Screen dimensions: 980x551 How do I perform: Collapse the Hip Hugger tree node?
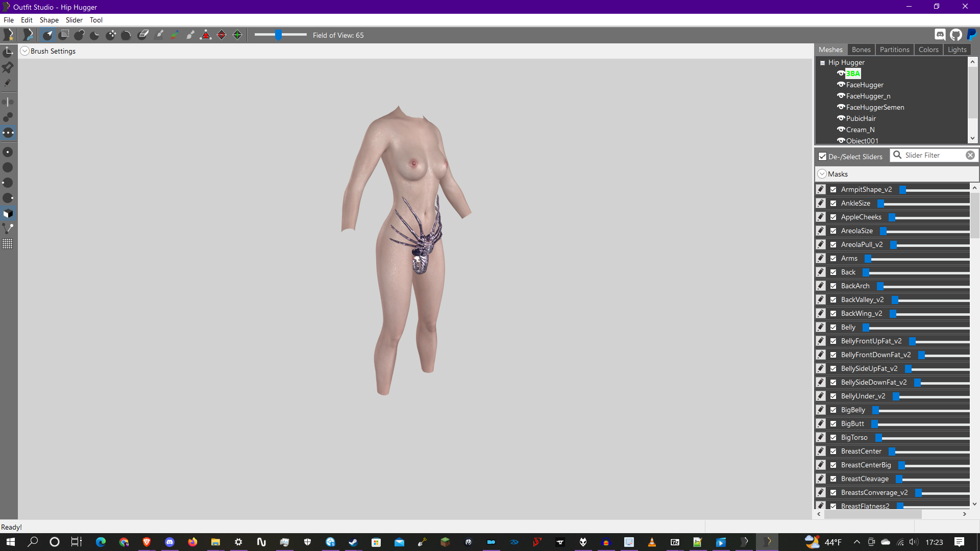coord(822,63)
